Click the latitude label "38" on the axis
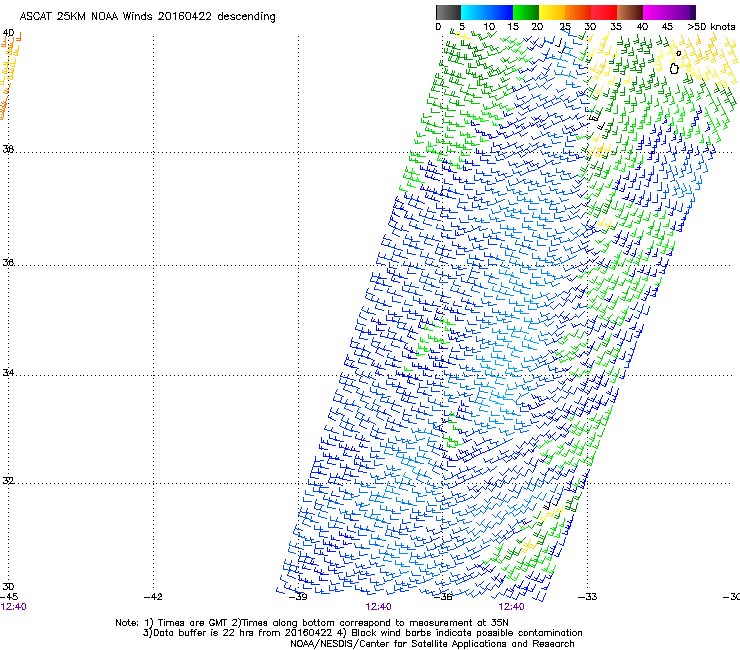Image resolution: width=740 pixels, height=650 pixels. (8, 149)
